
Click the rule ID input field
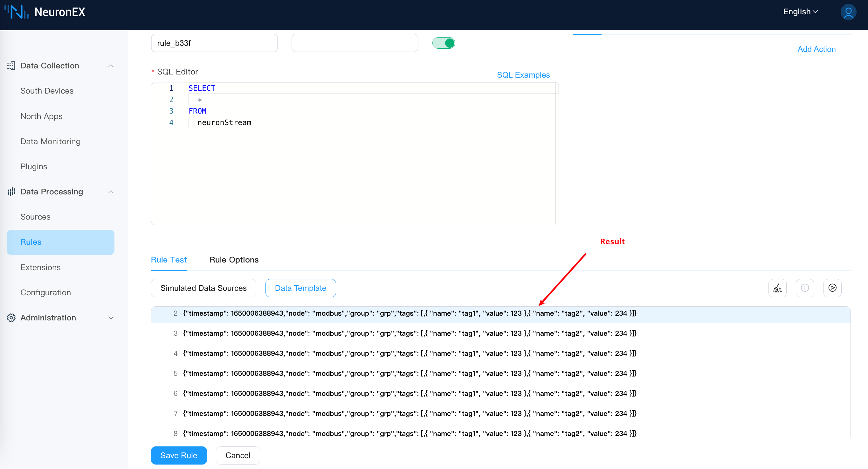pos(214,43)
